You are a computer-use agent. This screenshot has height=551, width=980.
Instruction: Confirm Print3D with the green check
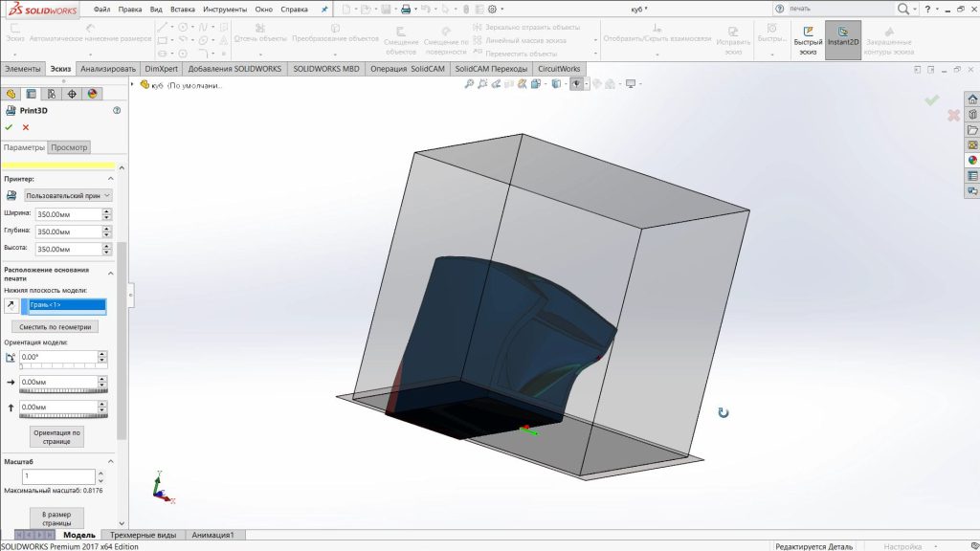pos(9,127)
